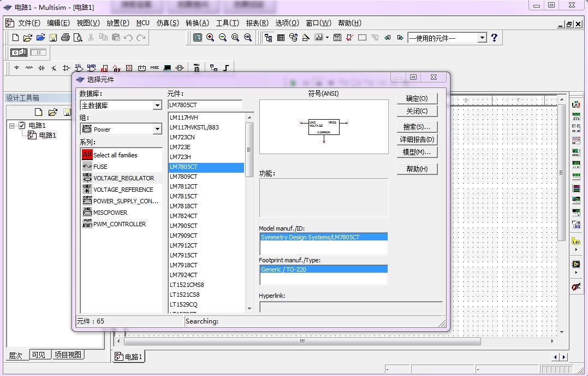Toggle the design toolbox tree icon

(269, 38)
